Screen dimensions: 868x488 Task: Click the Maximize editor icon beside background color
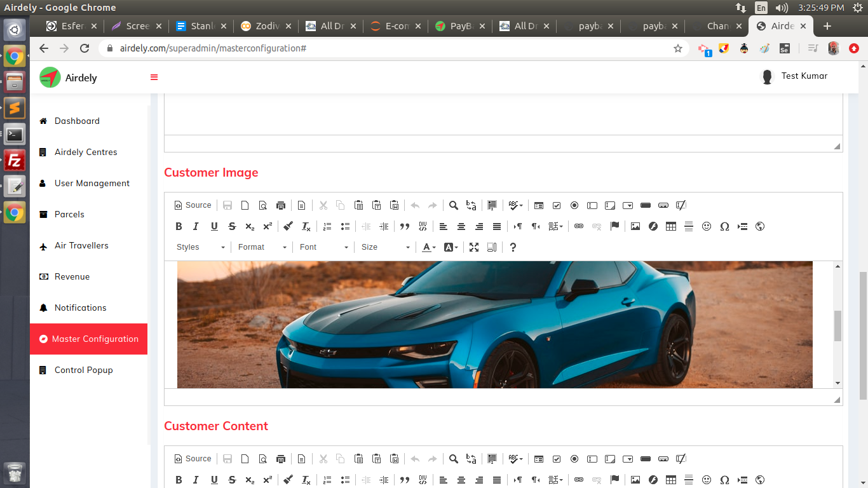point(474,247)
